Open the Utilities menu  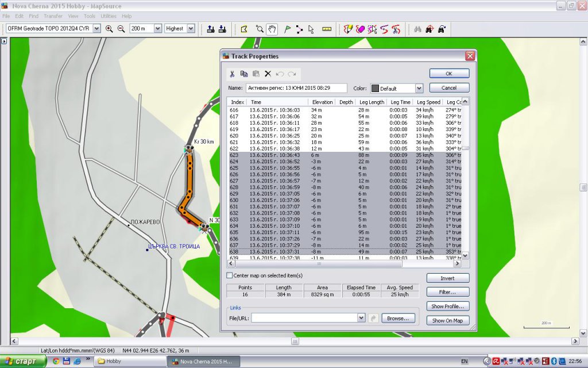109,16
